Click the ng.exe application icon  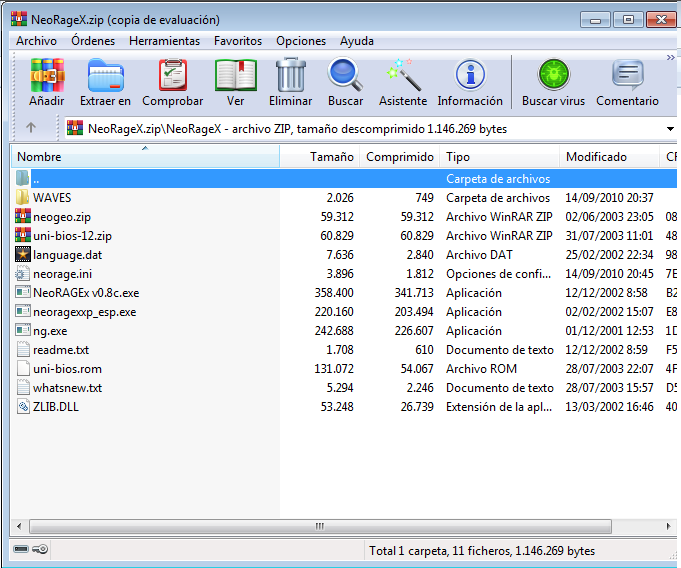click(x=23, y=330)
